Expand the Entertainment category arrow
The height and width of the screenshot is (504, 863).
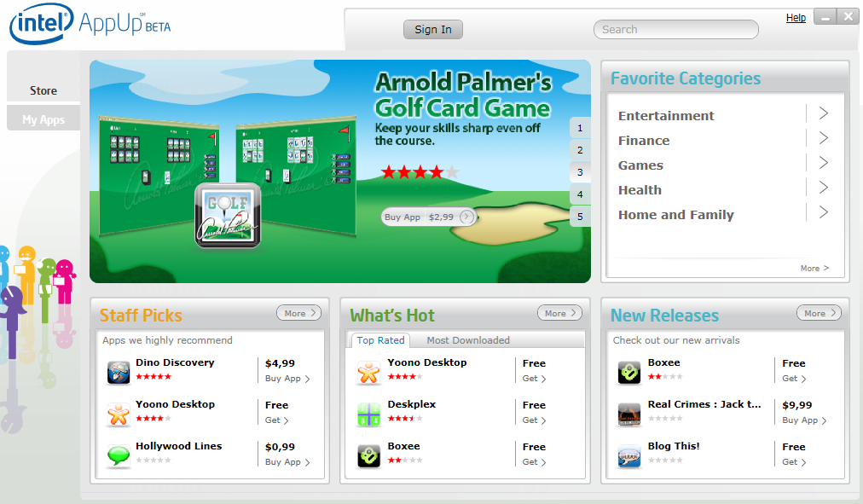[x=824, y=113]
